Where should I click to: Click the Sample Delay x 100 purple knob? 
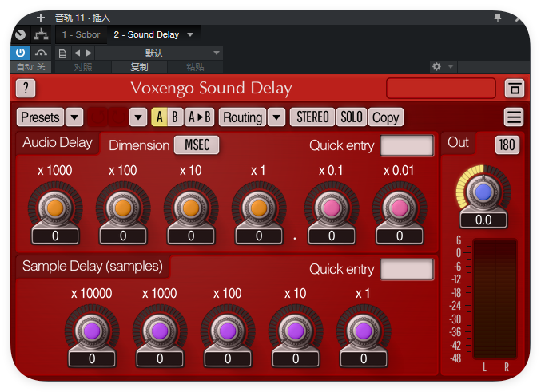pos(228,331)
